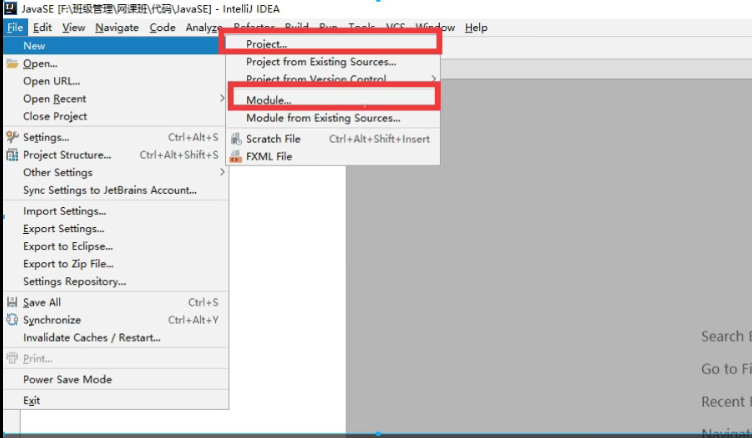Choose Export to Zip File...
This screenshot has height=438, width=752.
[114, 264]
